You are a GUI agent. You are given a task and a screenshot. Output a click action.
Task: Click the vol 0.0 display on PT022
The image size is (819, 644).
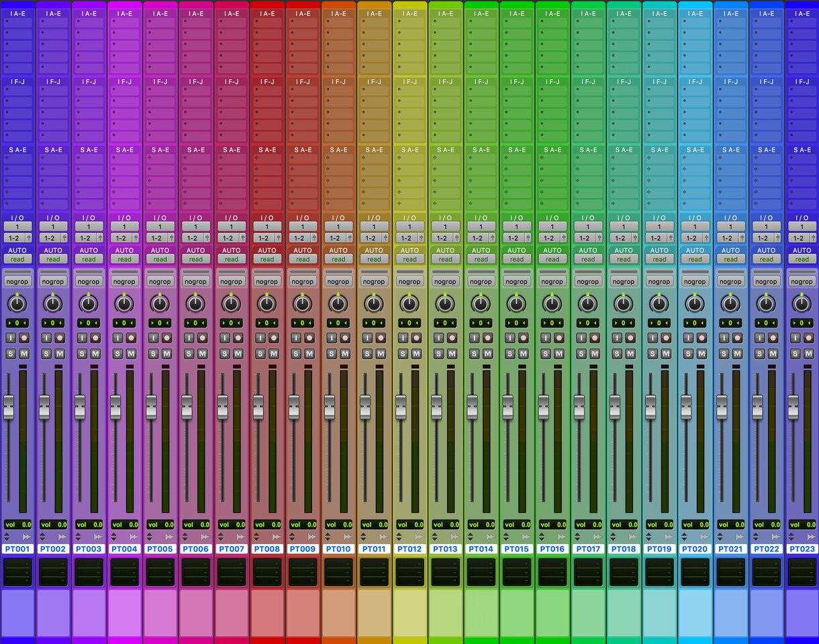766,525
